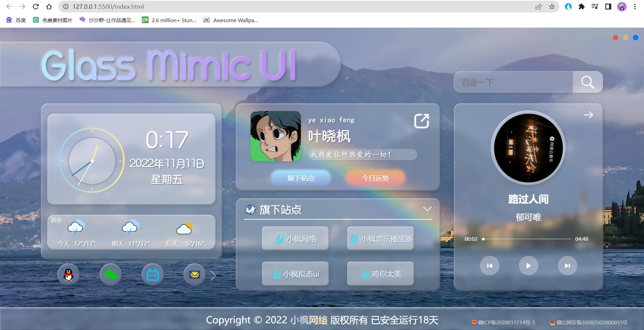Screen dimensions: 644x330
Task: Share this page from address bar
Action: (539, 6)
